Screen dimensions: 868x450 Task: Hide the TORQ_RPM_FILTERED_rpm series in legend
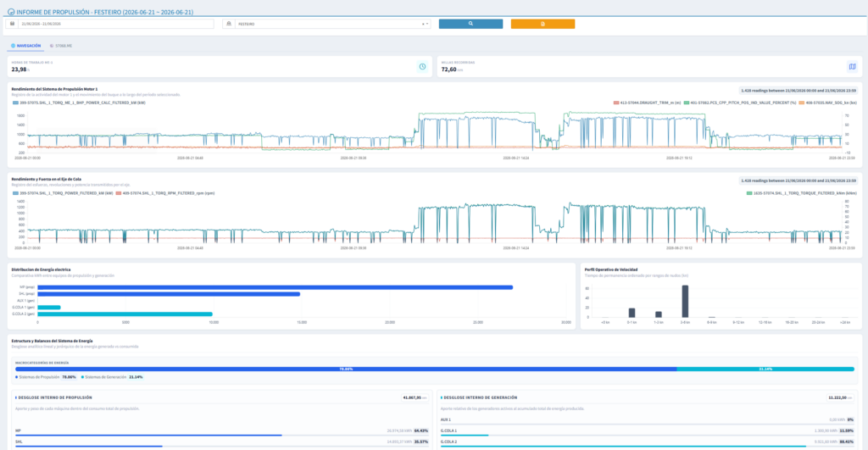point(165,193)
